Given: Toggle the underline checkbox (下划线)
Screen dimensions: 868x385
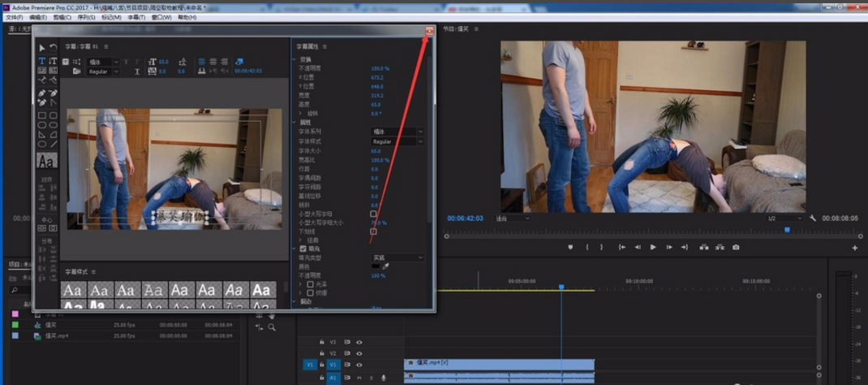Looking at the screenshot, I should (373, 231).
